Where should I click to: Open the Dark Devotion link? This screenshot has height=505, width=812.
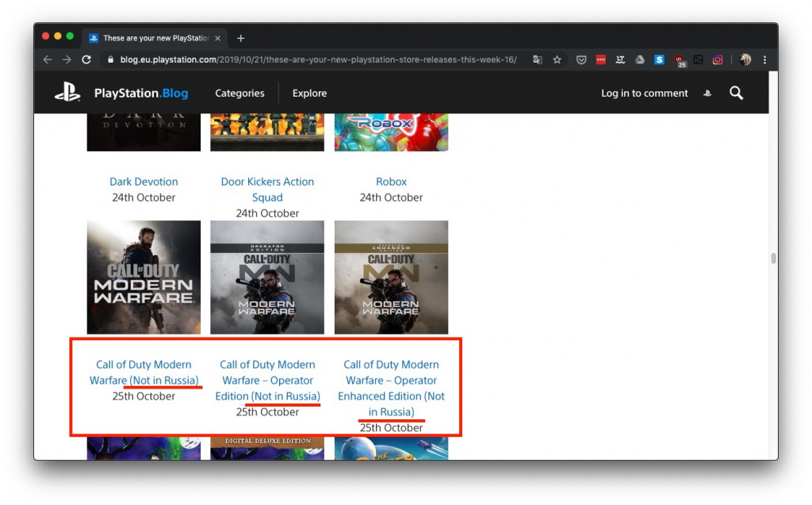(144, 182)
